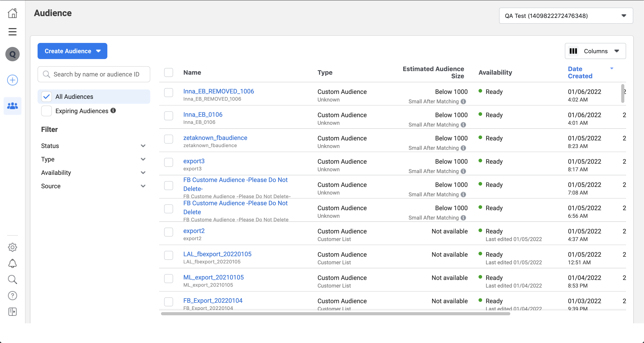Screen dimensions: 644x343
Task: Click the circular plus create icon
Action: point(12,80)
